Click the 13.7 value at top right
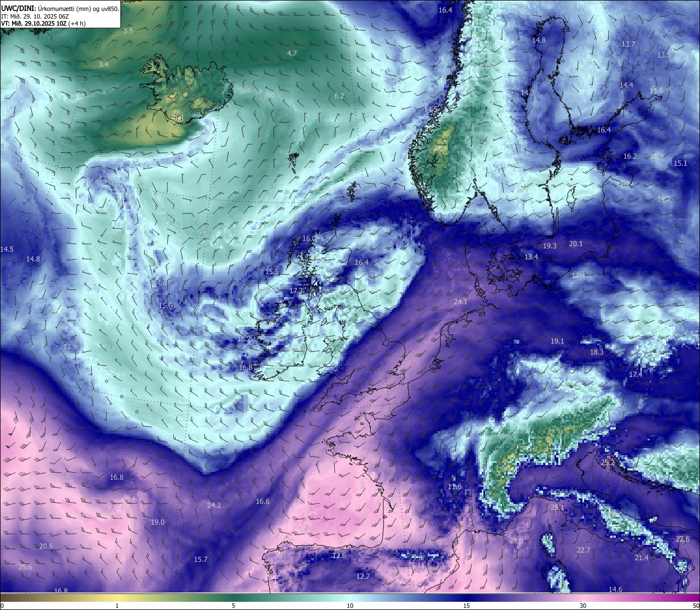The width and height of the screenshot is (700, 610). point(628,44)
